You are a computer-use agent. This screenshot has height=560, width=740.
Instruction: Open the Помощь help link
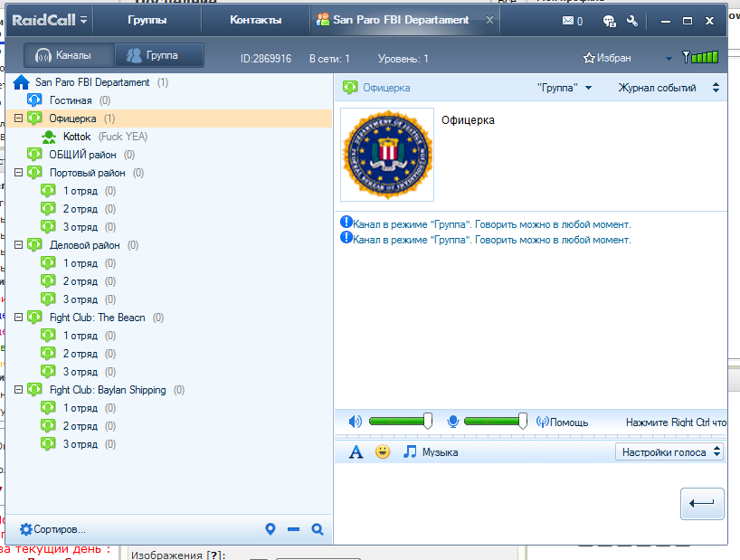pyautogui.click(x=562, y=422)
